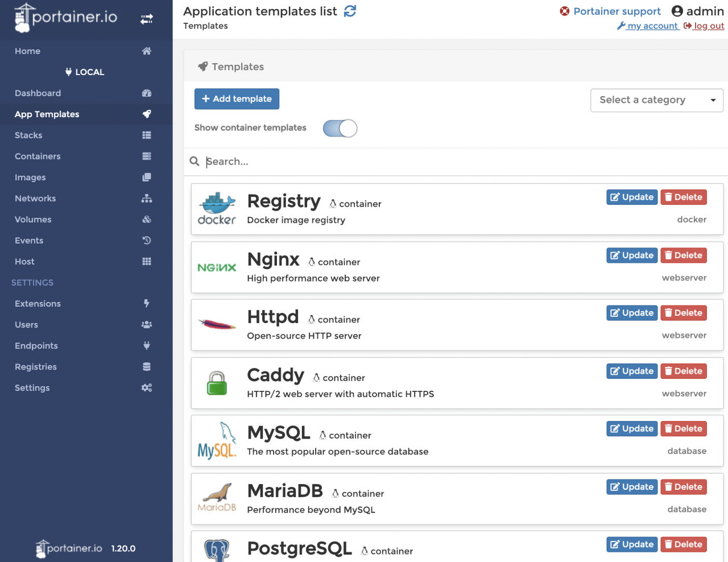728x562 pixels.
Task: Open the Select a category dropdown
Action: (x=657, y=100)
